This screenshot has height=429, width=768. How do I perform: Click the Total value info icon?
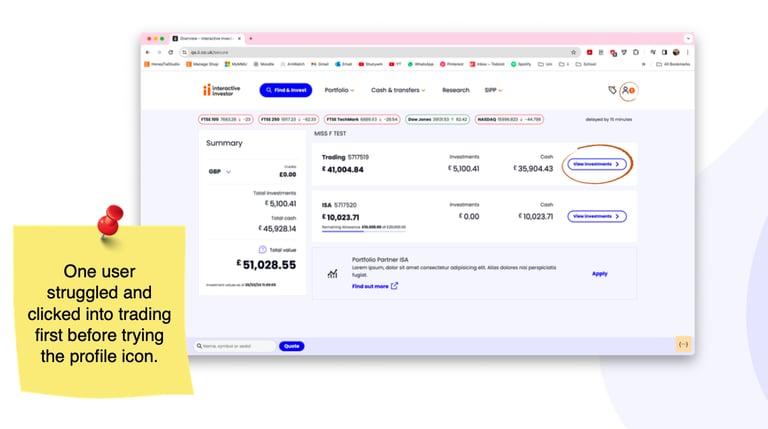(x=263, y=250)
